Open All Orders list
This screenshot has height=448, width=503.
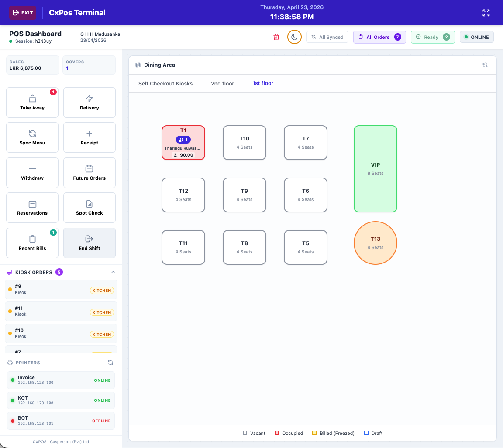(x=379, y=37)
